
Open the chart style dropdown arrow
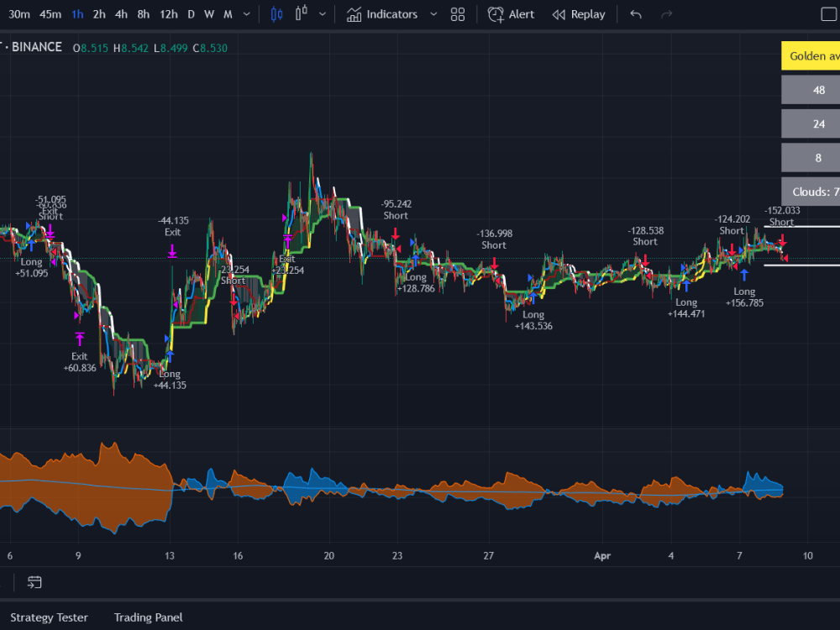[x=321, y=13]
